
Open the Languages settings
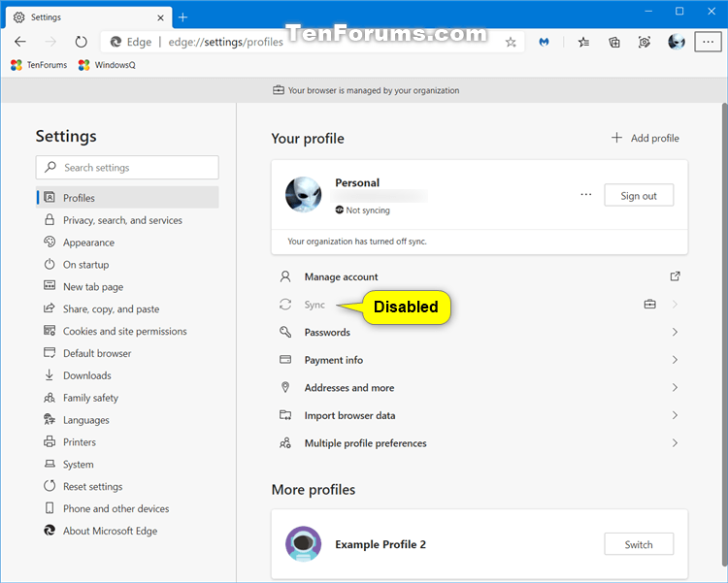[x=85, y=420]
